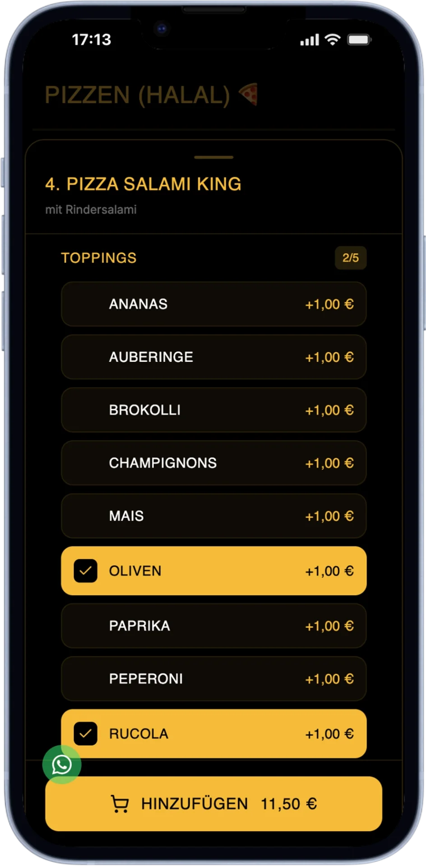Click the shopping cart icon
Screen dimensions: 426x868
(x=120, y=804)
